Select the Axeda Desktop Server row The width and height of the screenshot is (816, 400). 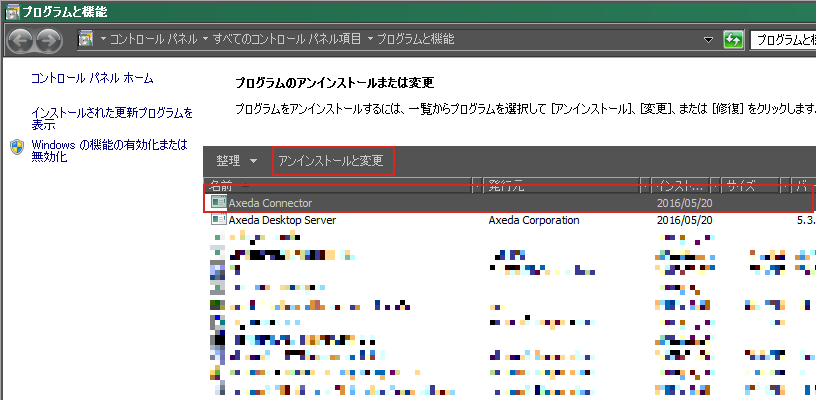click(510, 220)
